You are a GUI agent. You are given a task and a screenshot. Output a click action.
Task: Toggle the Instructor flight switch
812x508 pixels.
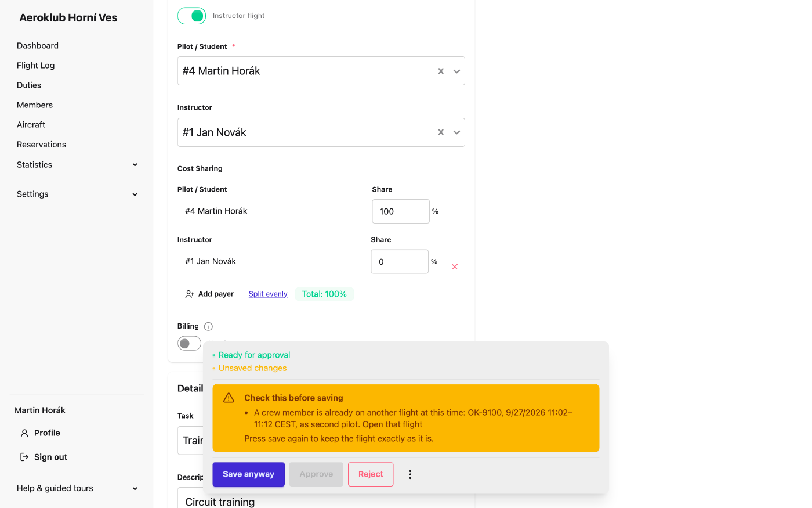[x=191, y=16]
